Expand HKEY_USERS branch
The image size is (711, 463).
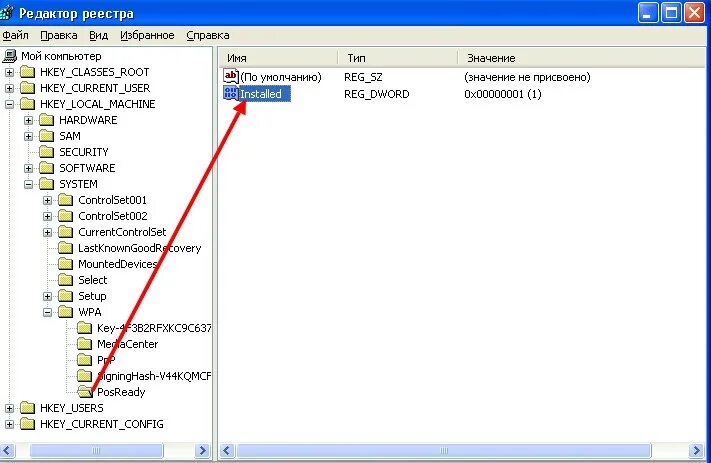[x=10, y=408]
